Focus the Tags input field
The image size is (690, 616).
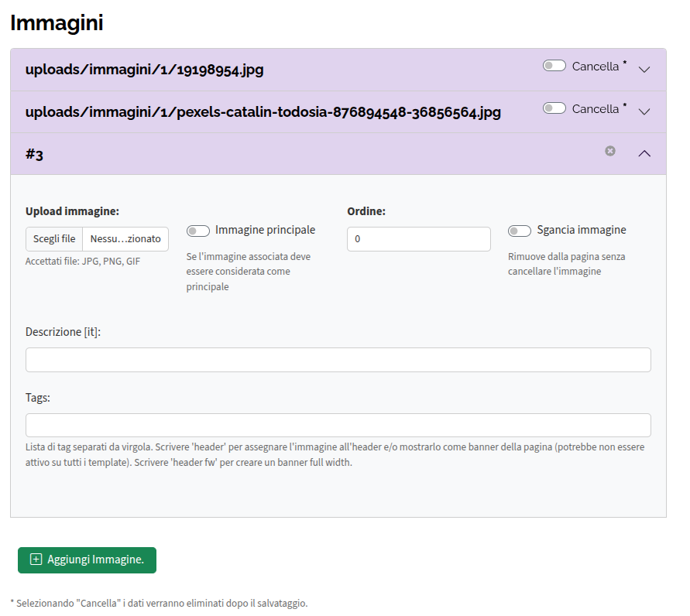click(338, 425)
